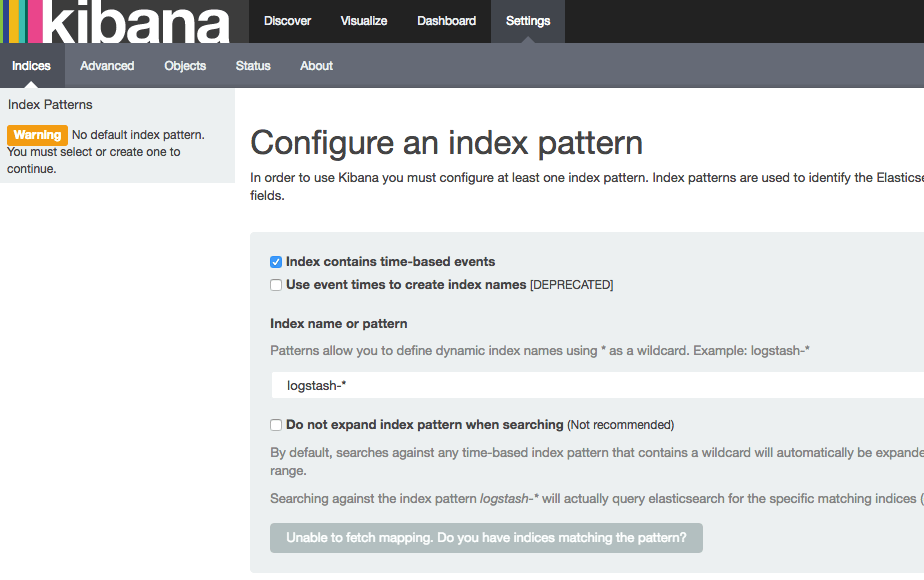
Task: Go to the Dashboard tab
Action: coord(446,21)
